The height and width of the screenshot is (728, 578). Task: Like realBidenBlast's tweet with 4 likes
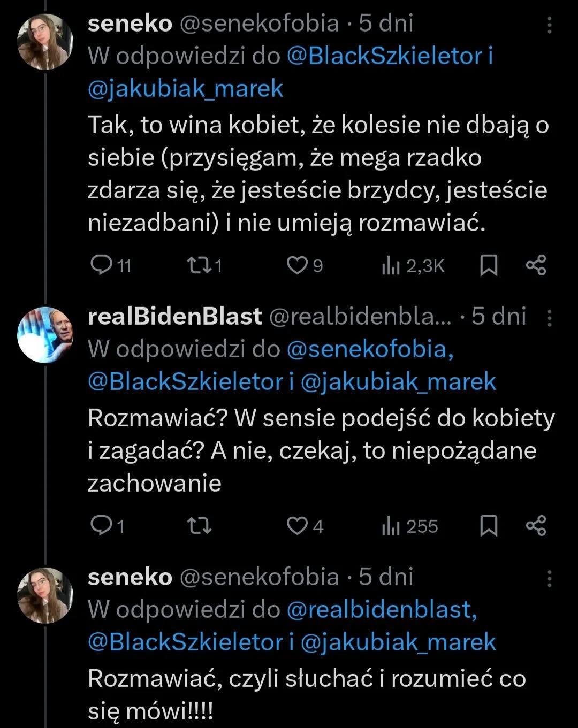pos(296,526)
